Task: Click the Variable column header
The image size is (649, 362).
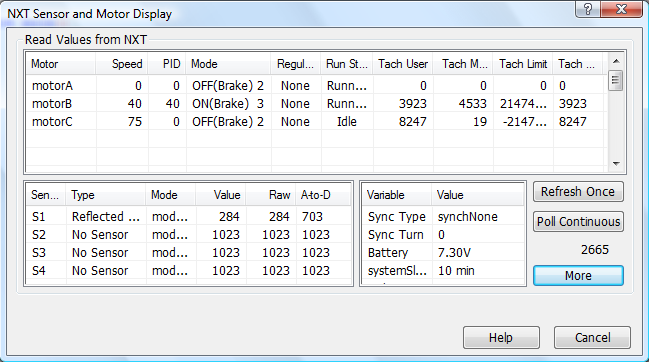Action: coord(397,195)
